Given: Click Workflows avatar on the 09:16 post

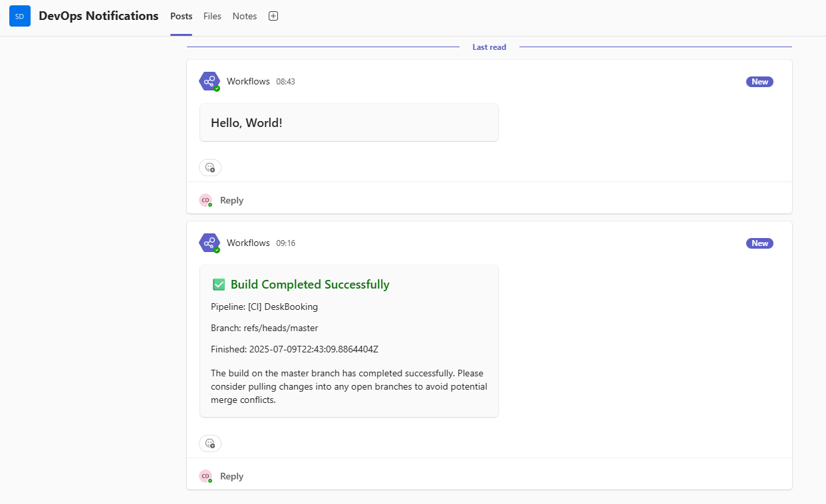Looking at the screenshot, I should coord(209,243).
